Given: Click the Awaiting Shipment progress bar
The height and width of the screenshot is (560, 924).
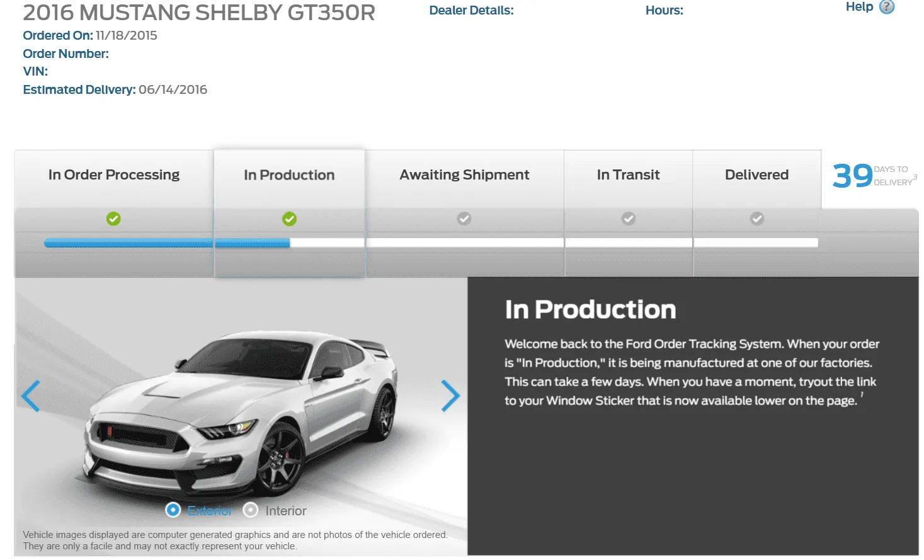Looking at the screenshot, I should point(465,243).
